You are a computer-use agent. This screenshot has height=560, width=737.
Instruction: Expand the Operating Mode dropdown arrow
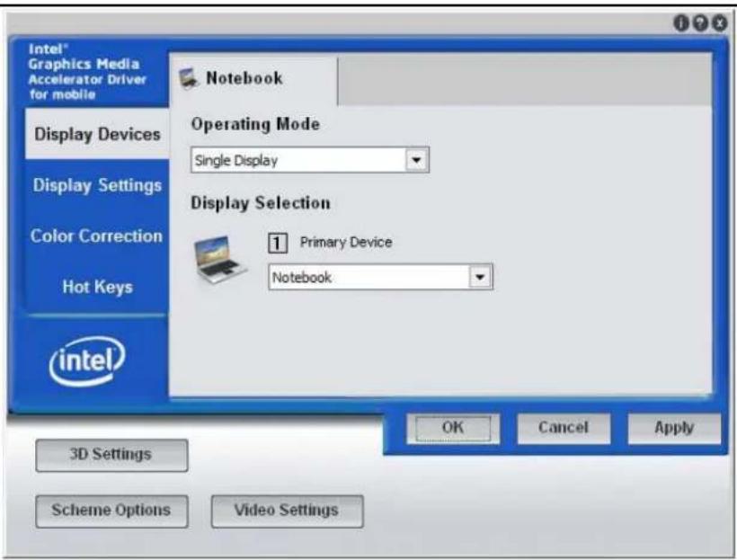pos(416,160)
